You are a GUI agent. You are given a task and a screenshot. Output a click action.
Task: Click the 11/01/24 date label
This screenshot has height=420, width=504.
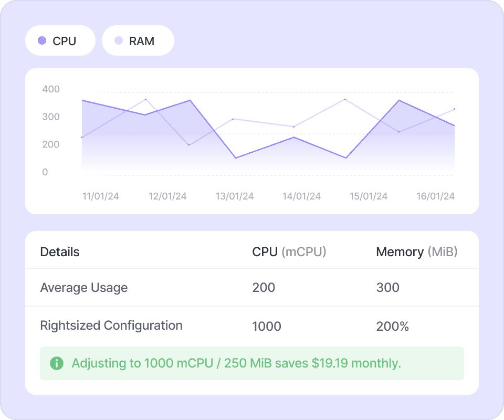101,196
